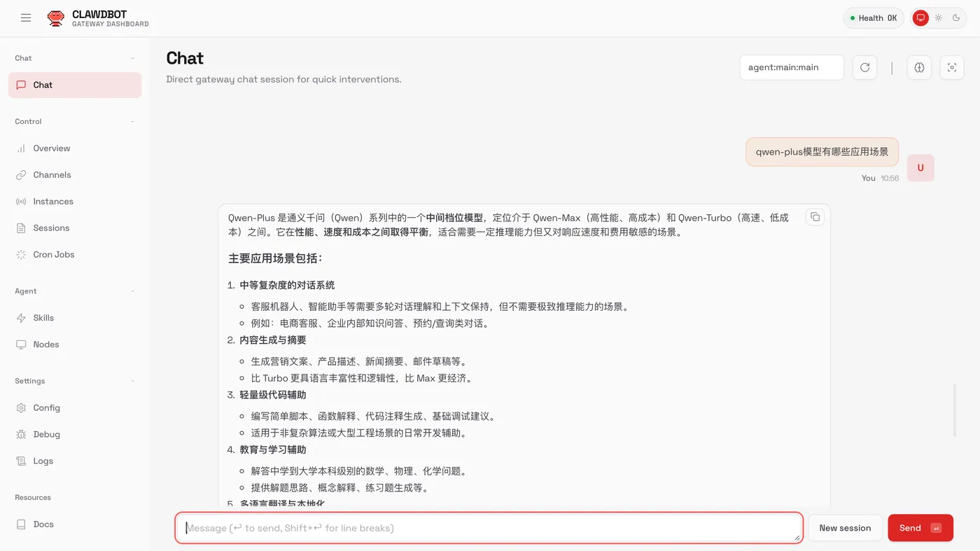
Task: Click the Clawdbot lobster logo
Action: [x=55, y=18]
